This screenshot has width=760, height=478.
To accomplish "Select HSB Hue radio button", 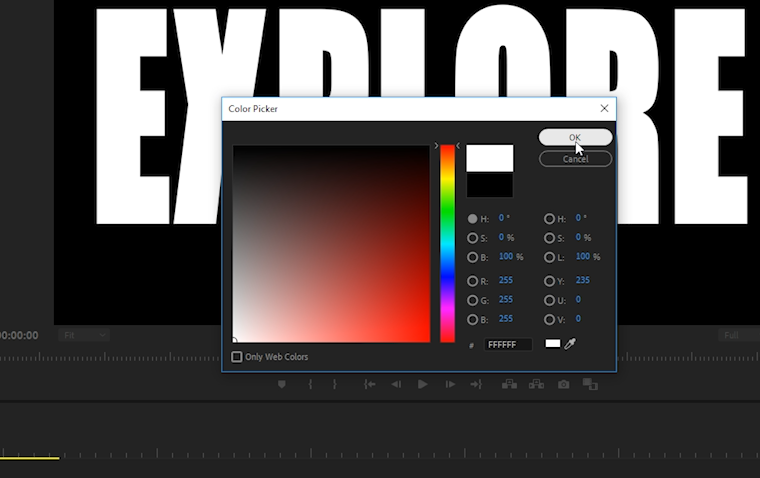I will [x=473, y=219].
